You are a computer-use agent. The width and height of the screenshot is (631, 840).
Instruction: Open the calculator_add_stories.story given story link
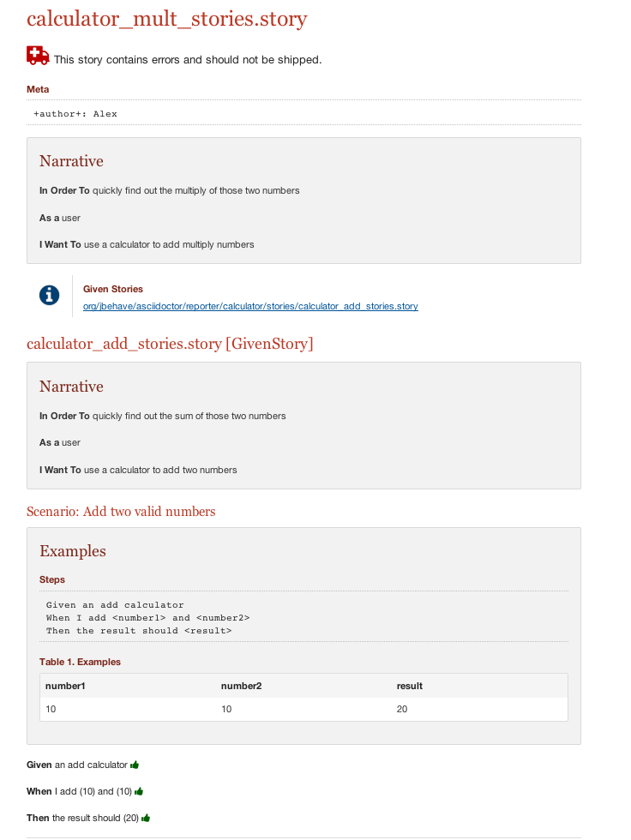coord(250,307)
